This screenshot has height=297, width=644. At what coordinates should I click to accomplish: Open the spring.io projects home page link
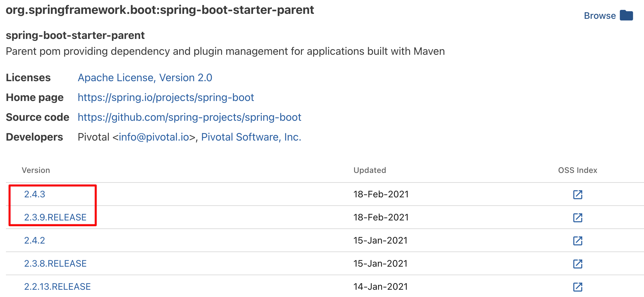tap(166, 97)
